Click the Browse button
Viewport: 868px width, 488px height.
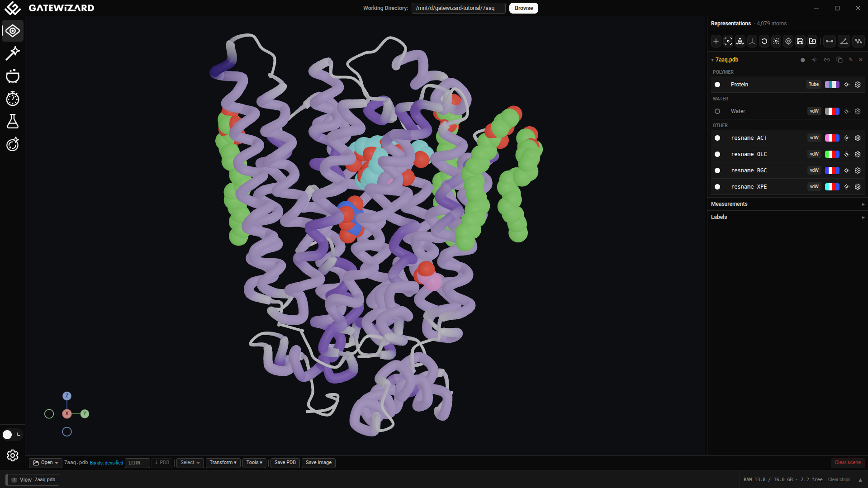(524, 8)
